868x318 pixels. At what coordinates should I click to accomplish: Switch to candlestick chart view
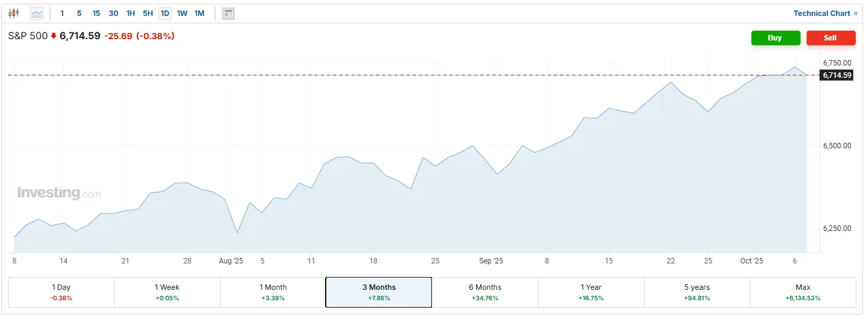click(x=13, y=13)
